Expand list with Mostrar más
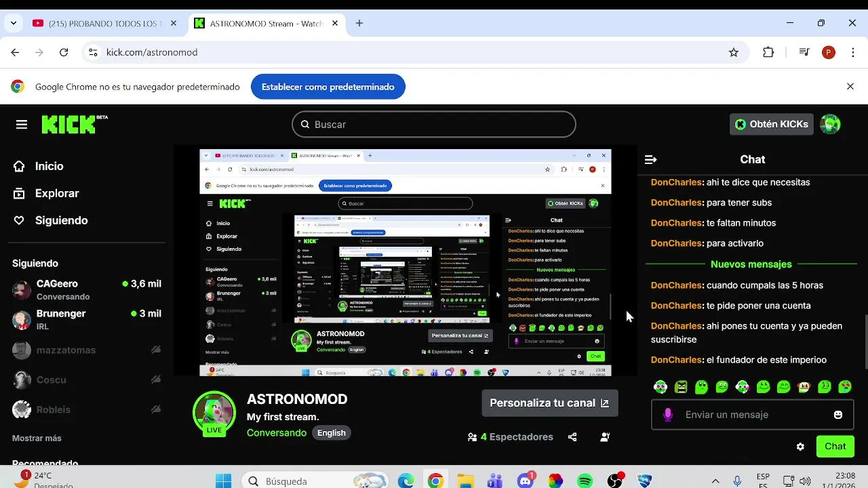868x488 pixels. 37,438
